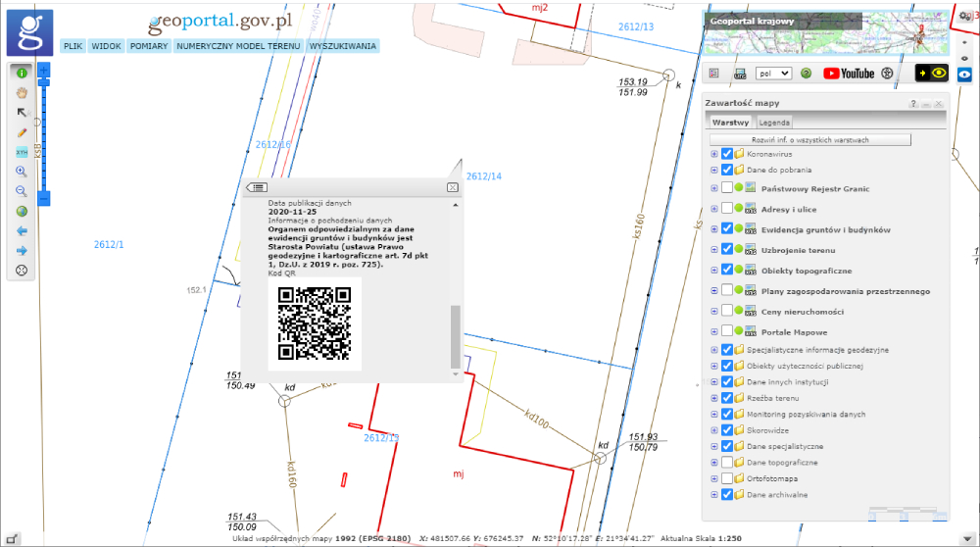Expand the Obiekty topograficzne tree node
This screenshot has height=547, width=980.
pos(713,270)
